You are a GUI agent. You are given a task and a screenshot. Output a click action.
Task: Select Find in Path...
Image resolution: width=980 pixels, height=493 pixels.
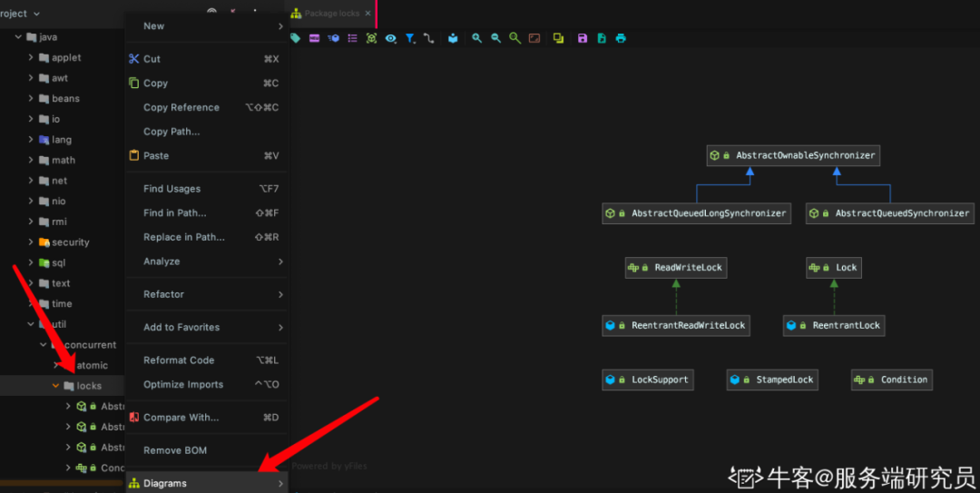[x=207, y=212]
